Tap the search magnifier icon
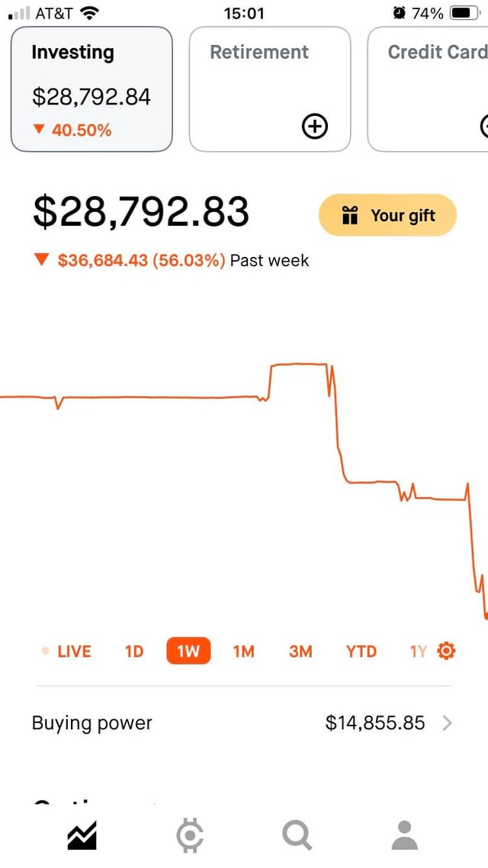The image size is (488, 868). point(297,836)
